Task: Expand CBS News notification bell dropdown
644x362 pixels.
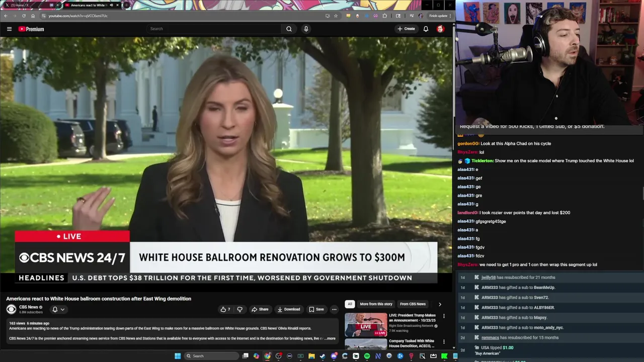Action: tap(58, 309)
